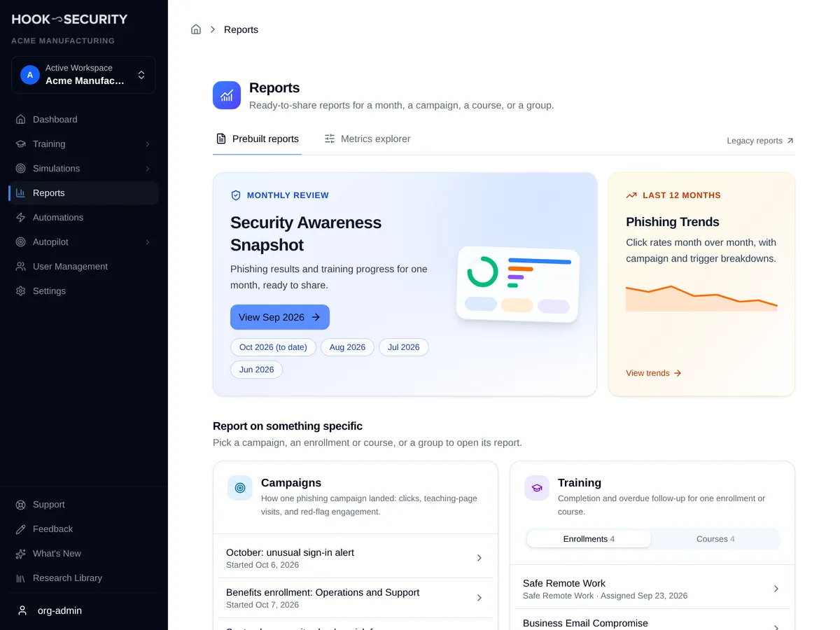840x630 pixels.
Task: Click the What's New sparkle icon
Action: [x=21, y=554]
